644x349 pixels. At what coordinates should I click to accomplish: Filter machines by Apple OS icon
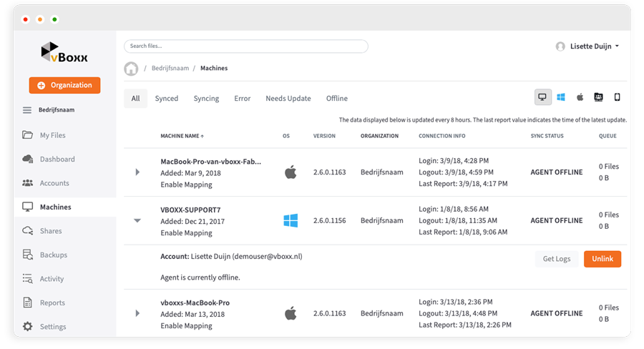[580, 98]
